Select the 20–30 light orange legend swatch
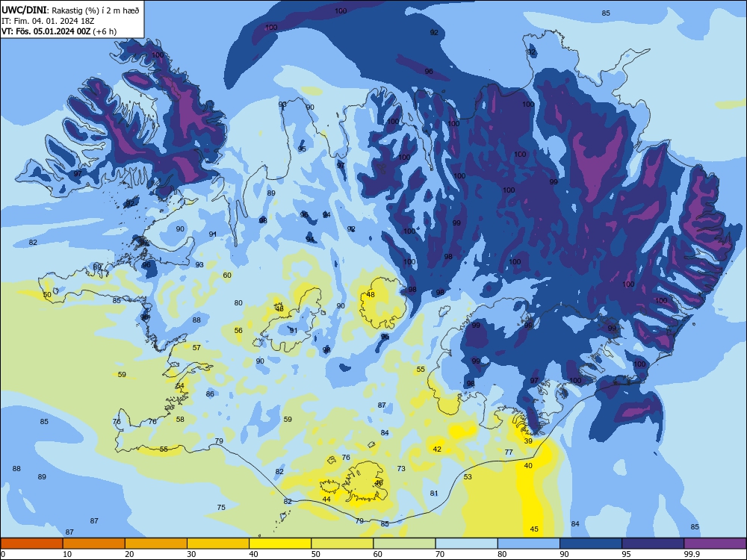 pos(156,544)
